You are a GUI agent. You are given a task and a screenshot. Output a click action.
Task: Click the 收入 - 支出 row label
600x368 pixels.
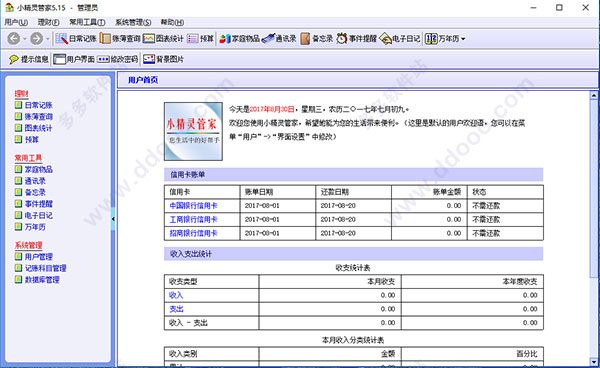point(188,322)
